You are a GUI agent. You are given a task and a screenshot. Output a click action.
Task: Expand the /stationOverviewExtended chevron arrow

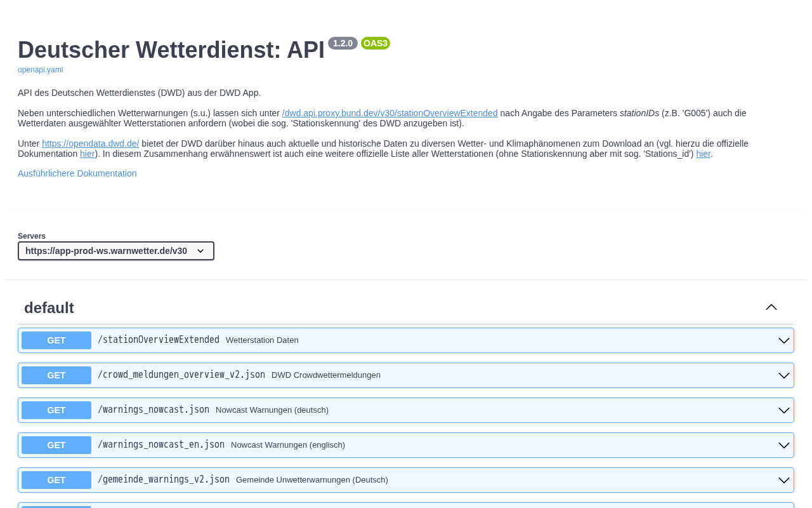tap(784, 340)
